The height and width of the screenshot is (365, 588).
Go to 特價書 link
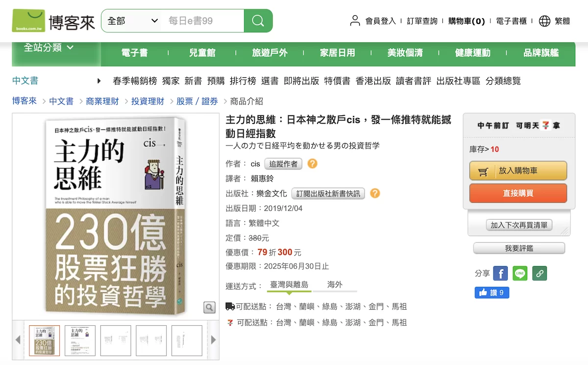click(x=337, y=81)
